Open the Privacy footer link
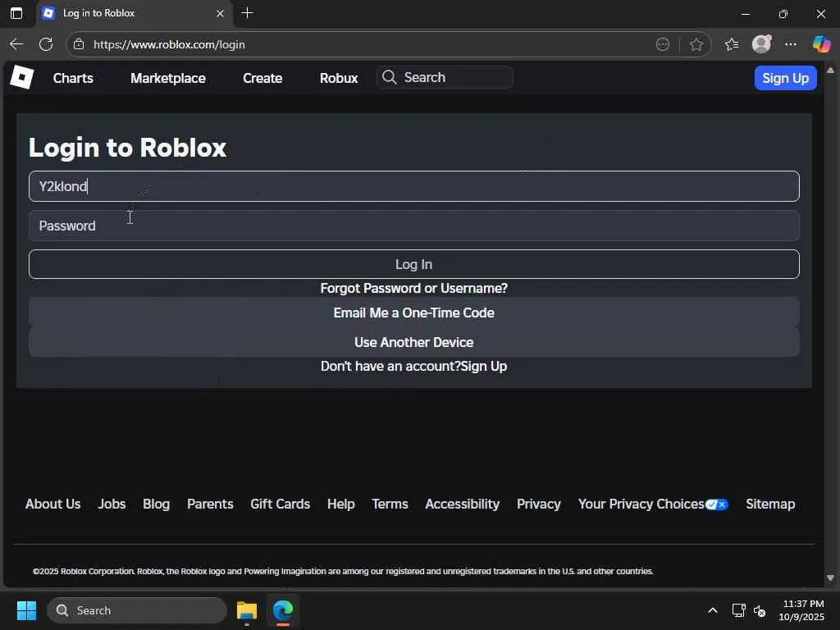 pos(539,504)
